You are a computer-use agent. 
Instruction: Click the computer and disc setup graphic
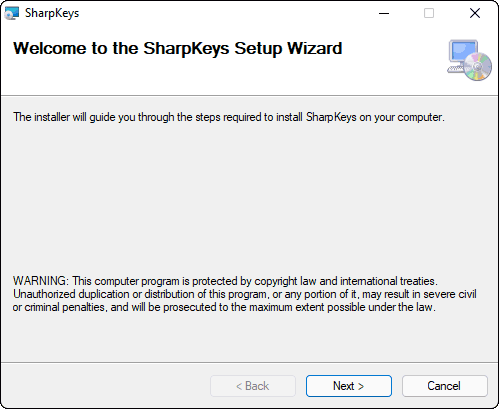tap(469, 60)
